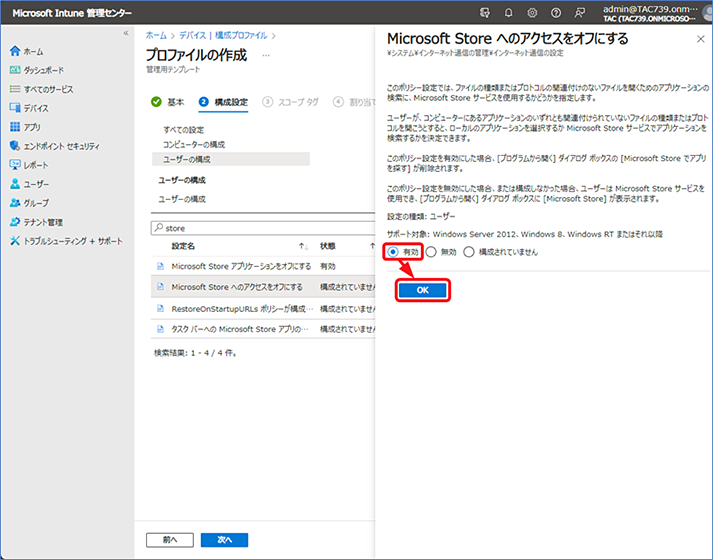Sort by 設定名 column arrows

pyautogui.click(x=303, y=246)
